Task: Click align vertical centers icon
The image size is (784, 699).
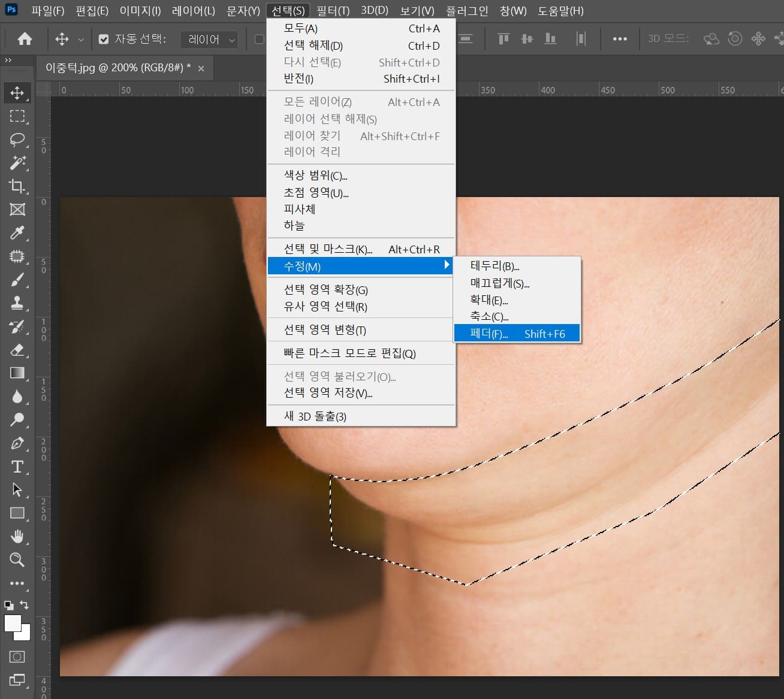Action: (527, 39)
